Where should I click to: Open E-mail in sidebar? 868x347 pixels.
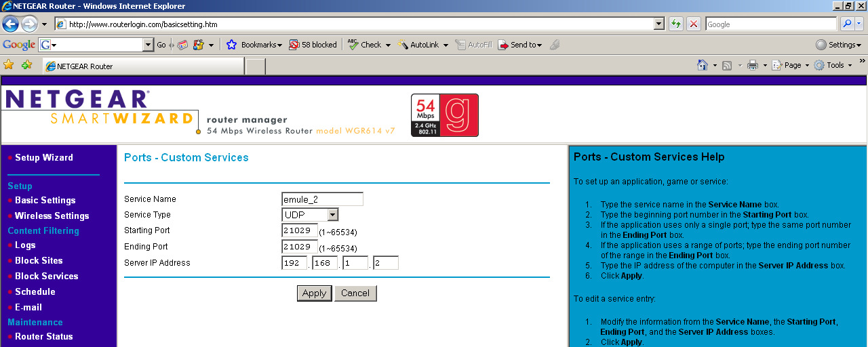point(28,307)
